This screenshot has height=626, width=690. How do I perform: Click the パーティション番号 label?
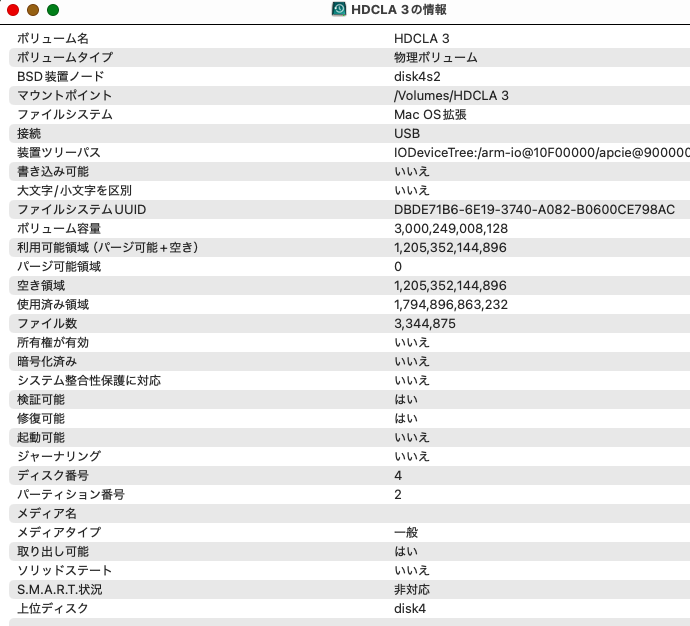point(71,494)
